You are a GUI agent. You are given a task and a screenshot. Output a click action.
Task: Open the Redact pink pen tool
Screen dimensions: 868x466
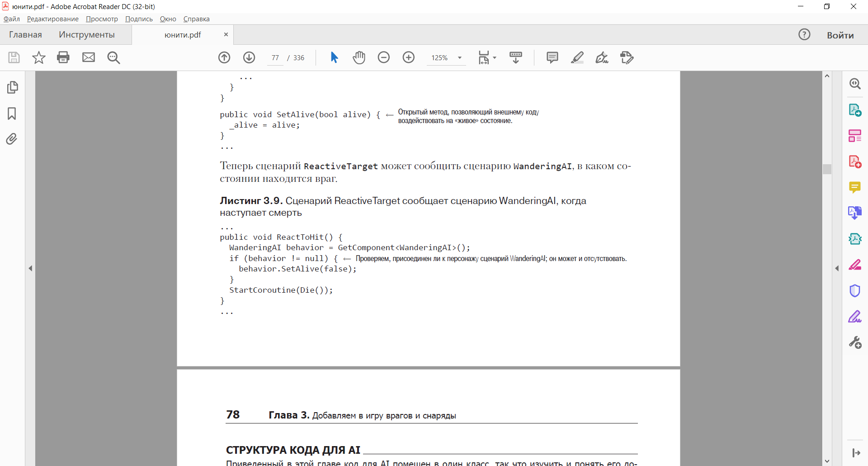click(x=855, y=265)
